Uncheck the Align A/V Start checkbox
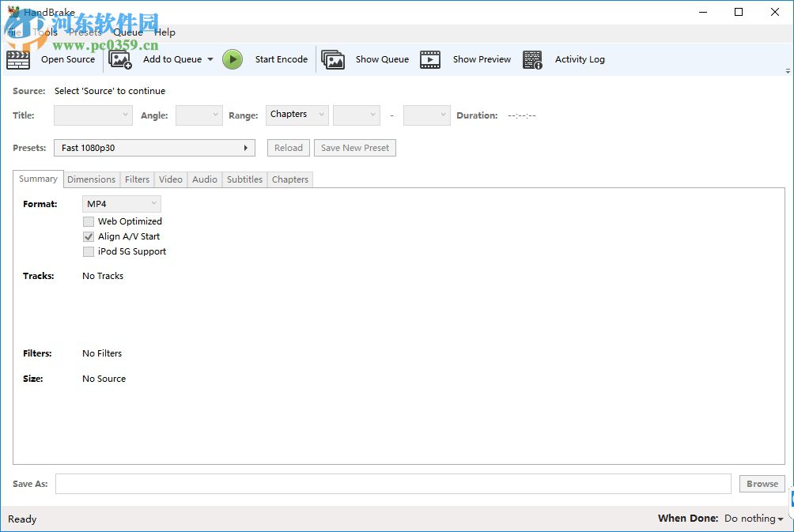 (89, 237)
